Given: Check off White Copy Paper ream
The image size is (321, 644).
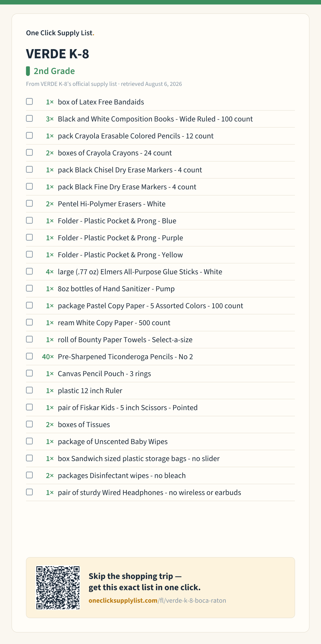Looking at the screenshot, I should coord(29,323).
